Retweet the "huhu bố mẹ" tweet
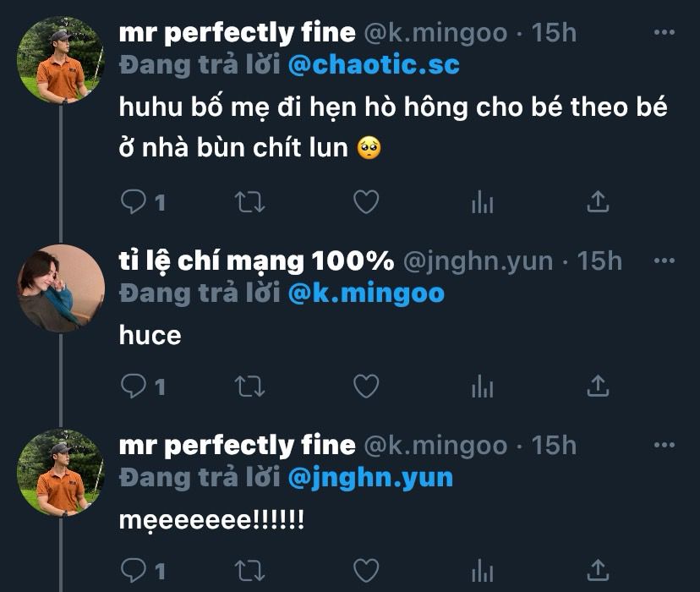 coord(249,202)
